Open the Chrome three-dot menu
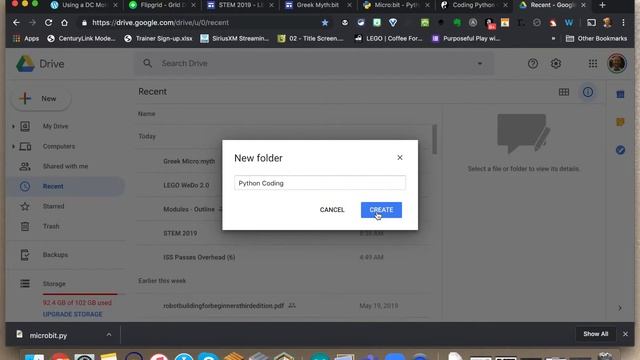 click(623, 23)
